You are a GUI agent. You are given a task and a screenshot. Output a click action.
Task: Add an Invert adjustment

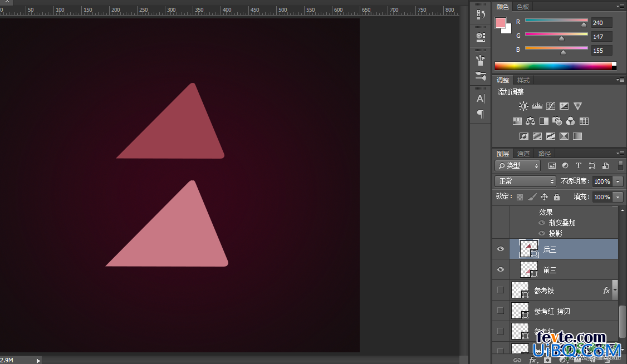coord(524,136)
